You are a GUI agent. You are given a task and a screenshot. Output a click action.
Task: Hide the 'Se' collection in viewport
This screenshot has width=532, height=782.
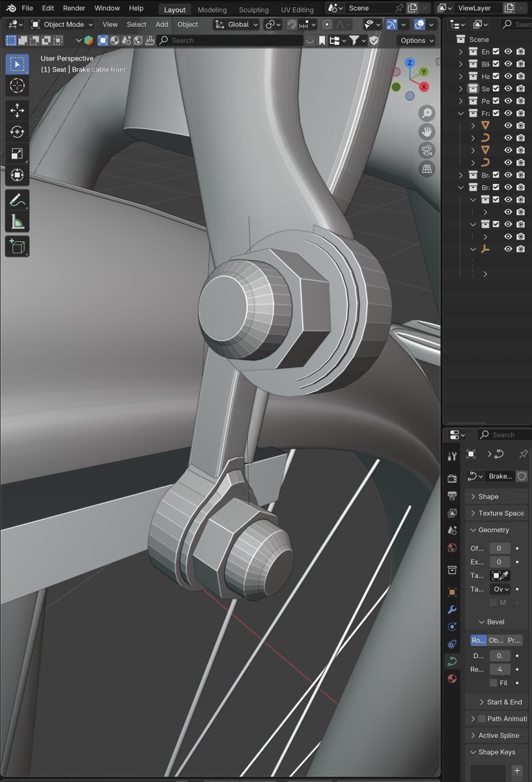click(x=508, y=89)
